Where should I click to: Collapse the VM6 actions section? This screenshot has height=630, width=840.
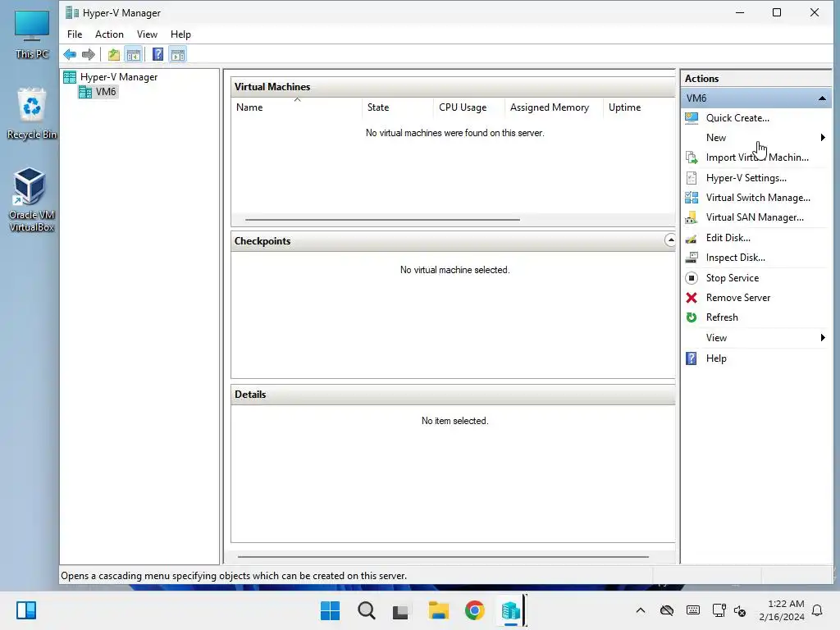coord(822,98)
